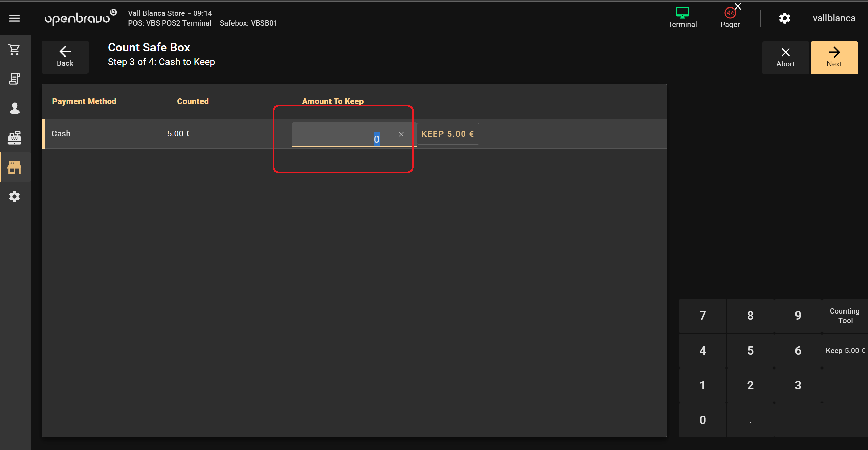Clear the Amount To Keep field
868x450 pixels.
(x=401, y=134)
